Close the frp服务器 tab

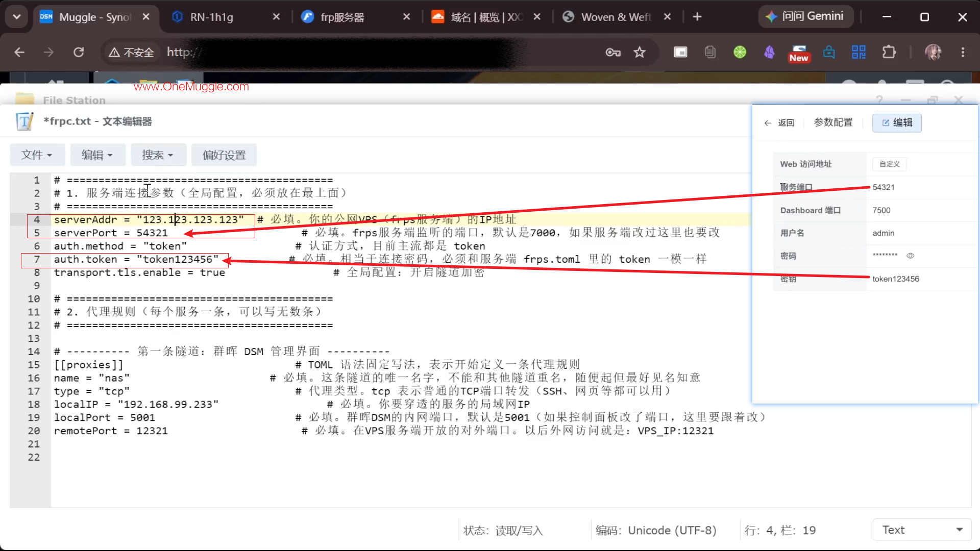point(407,17)
